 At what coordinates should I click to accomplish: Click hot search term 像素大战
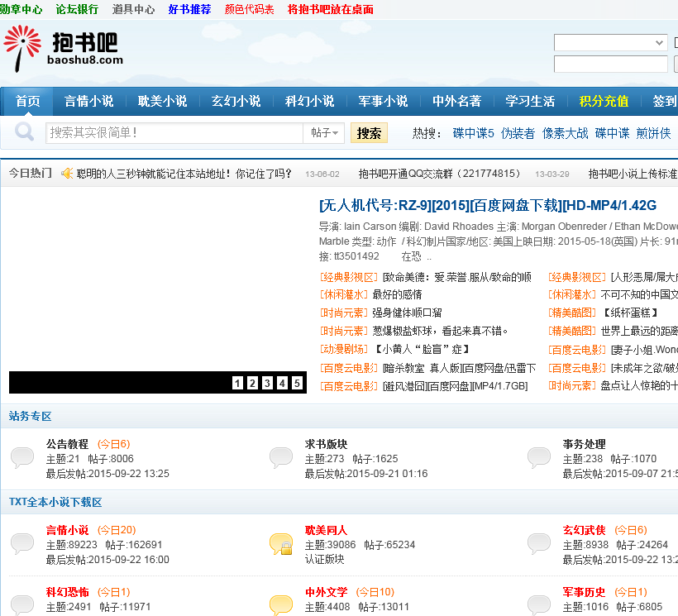point(566,133)
